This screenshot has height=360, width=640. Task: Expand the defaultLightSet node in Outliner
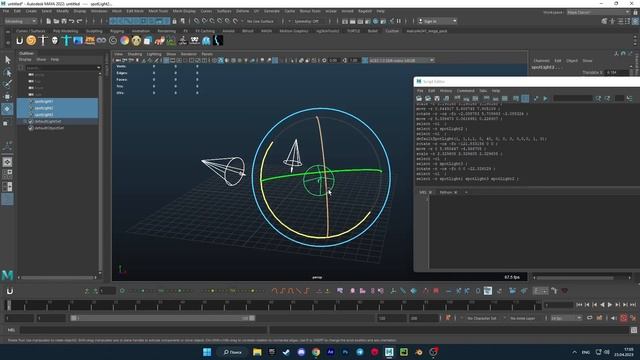[x=25, y=122]
